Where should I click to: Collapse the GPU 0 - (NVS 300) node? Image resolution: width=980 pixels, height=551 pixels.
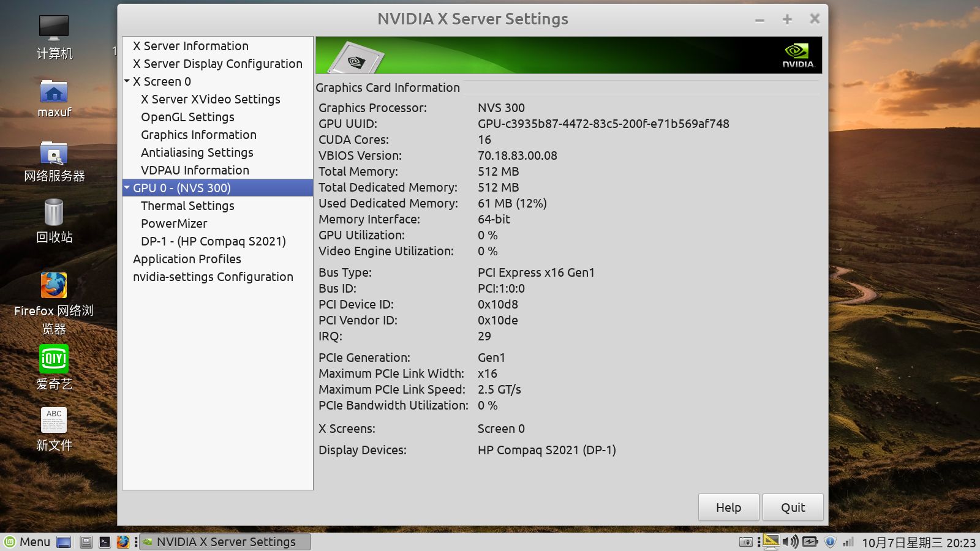tap(127, 188)
